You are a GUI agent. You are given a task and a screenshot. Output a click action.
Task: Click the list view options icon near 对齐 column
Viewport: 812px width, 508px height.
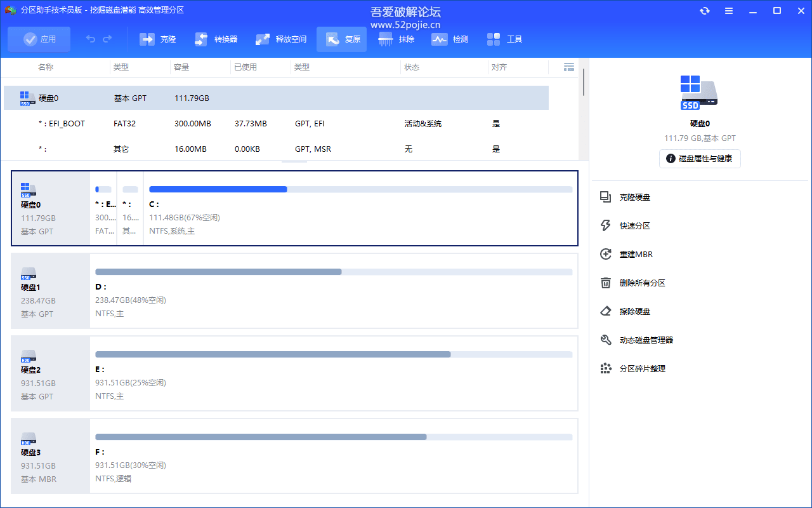tap(569, 67)
